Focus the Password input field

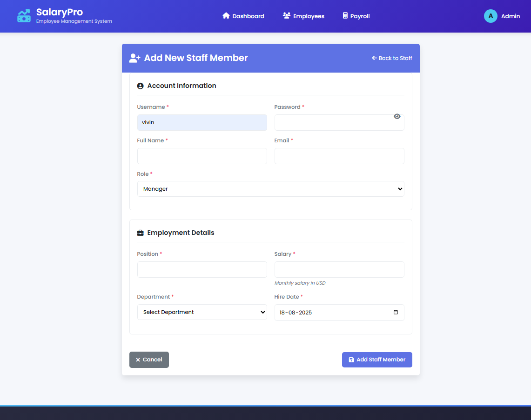coord(333,123)
